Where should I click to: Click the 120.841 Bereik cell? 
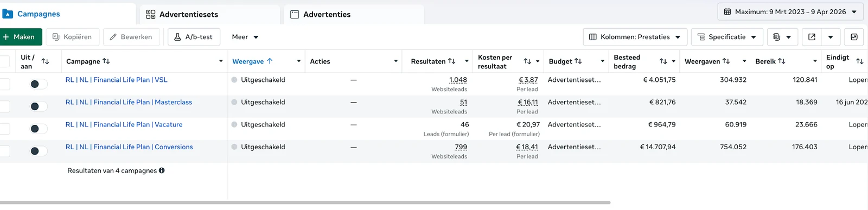pyautogui.click(x=805, y=80)
